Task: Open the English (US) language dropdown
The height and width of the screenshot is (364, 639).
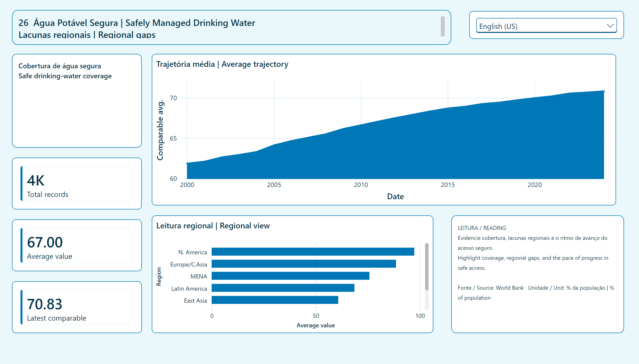Action: tap(546, 26)
